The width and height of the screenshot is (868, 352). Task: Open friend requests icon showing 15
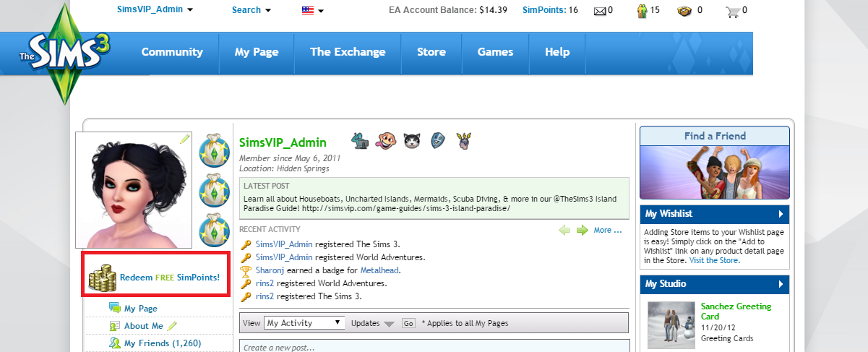pos(642,11)
